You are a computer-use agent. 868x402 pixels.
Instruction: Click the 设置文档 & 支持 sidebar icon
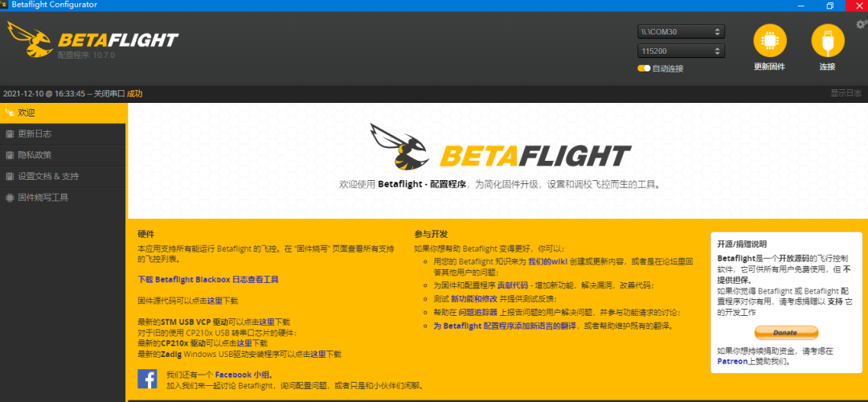pos(9,177)
